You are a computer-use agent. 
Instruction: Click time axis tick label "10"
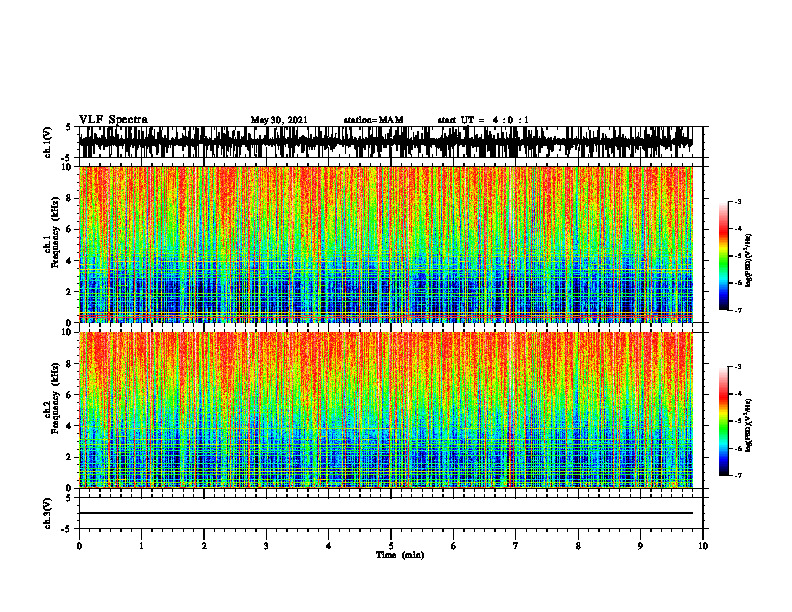pos(703,546)
